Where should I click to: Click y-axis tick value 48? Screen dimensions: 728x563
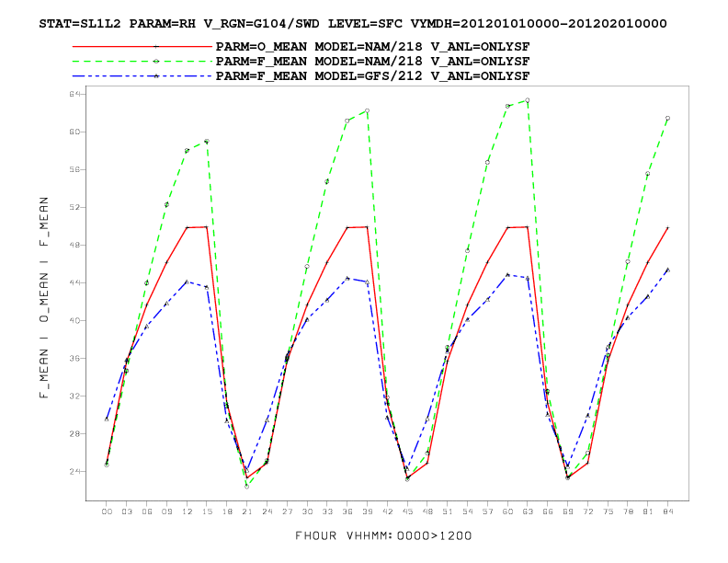point(75,245)
